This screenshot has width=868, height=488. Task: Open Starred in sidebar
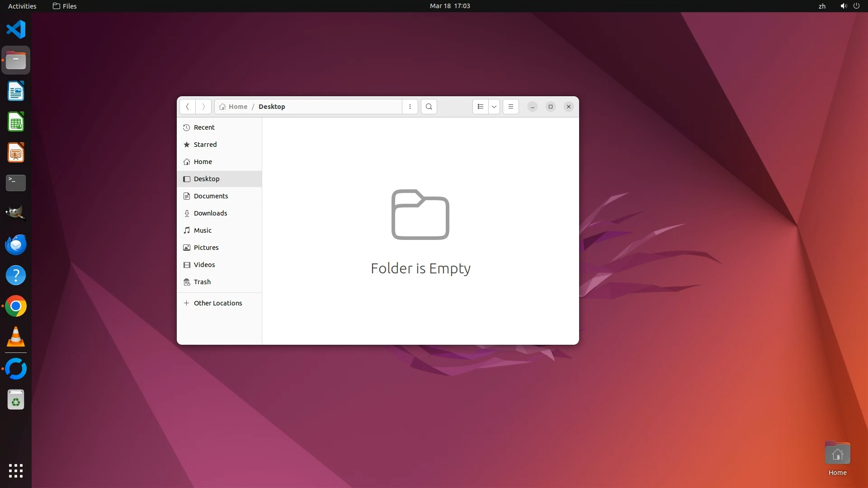click(x=205, y=145)
